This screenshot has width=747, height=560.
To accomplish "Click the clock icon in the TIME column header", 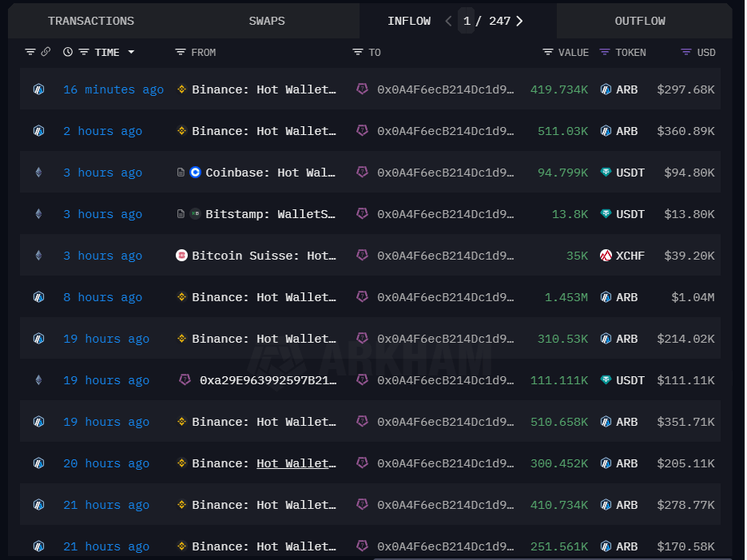I will (68, 52).
